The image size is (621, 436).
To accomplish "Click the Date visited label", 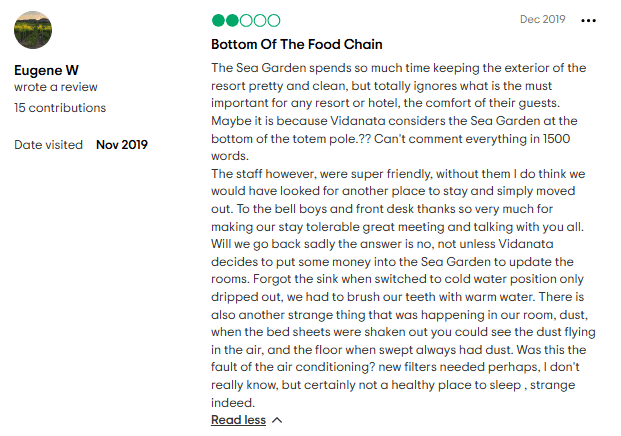I will 48,145.
